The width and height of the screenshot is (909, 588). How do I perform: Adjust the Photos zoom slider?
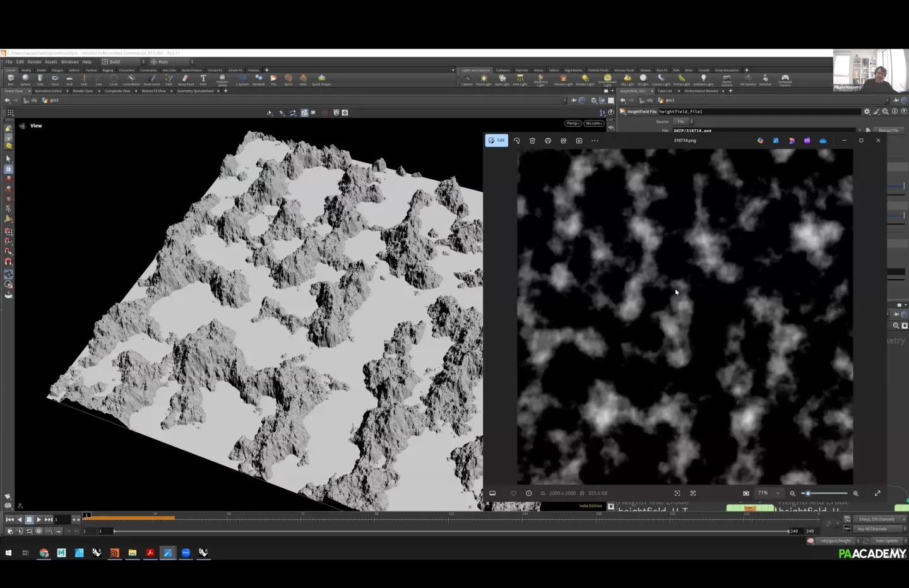tap(808, 493)
